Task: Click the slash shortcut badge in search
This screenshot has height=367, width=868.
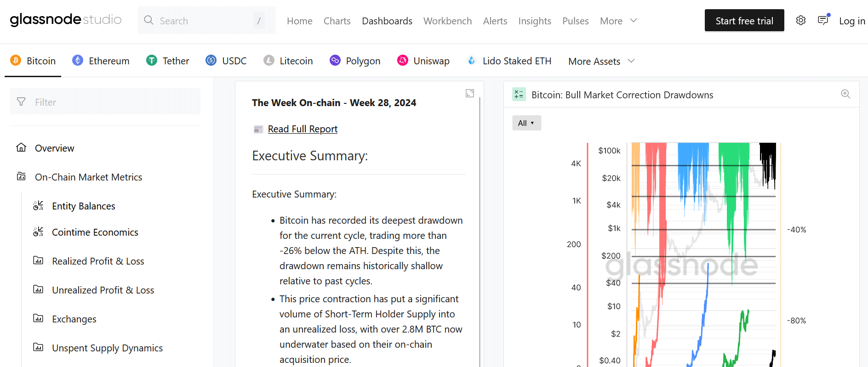Action: (x=259, y=20)
